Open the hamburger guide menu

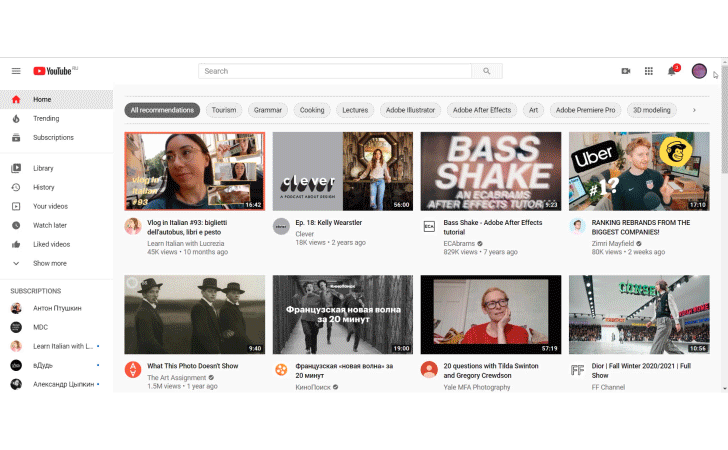(x=16, y=71)
